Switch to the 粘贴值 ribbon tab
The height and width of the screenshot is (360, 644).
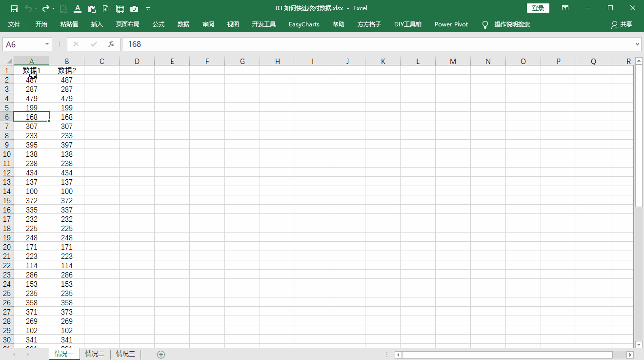(x=69, y=24)
